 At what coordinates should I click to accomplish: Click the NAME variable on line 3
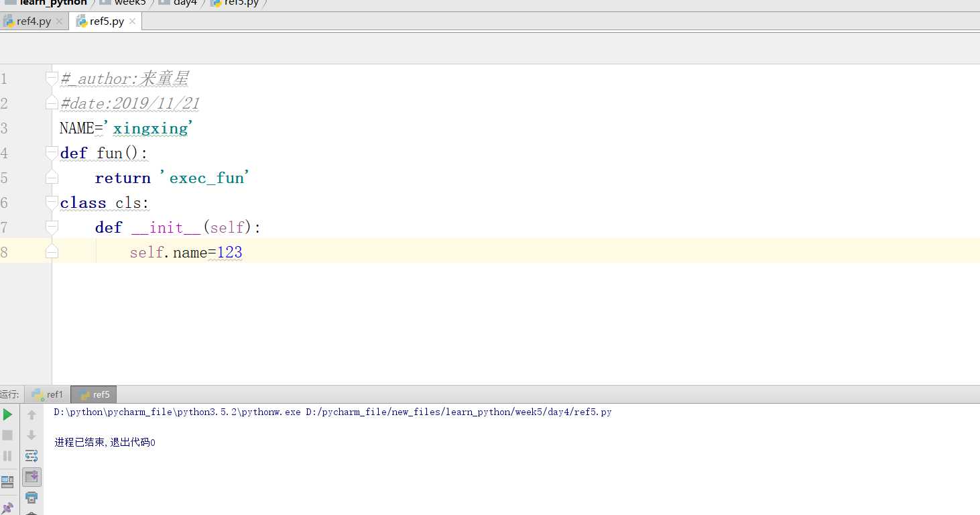[76, 128]
